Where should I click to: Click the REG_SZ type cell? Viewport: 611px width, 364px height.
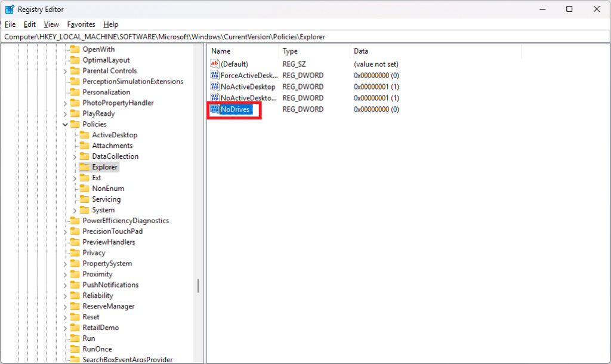tap(294, 64)
